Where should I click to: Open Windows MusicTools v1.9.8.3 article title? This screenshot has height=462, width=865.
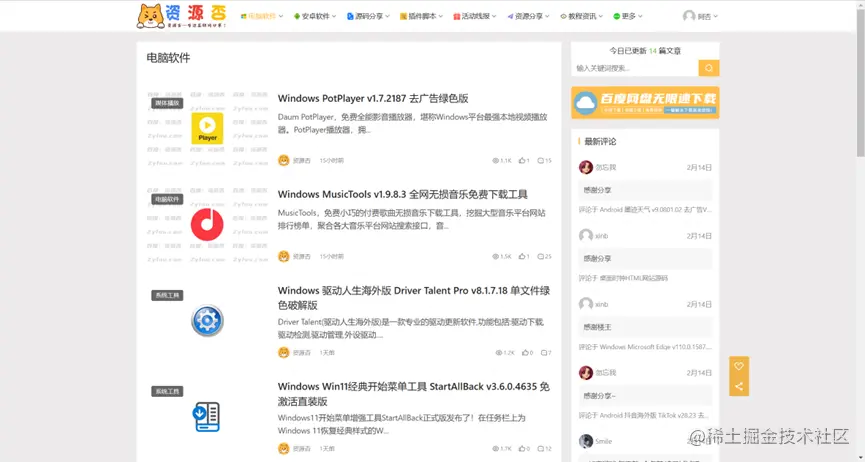point(403,194)
